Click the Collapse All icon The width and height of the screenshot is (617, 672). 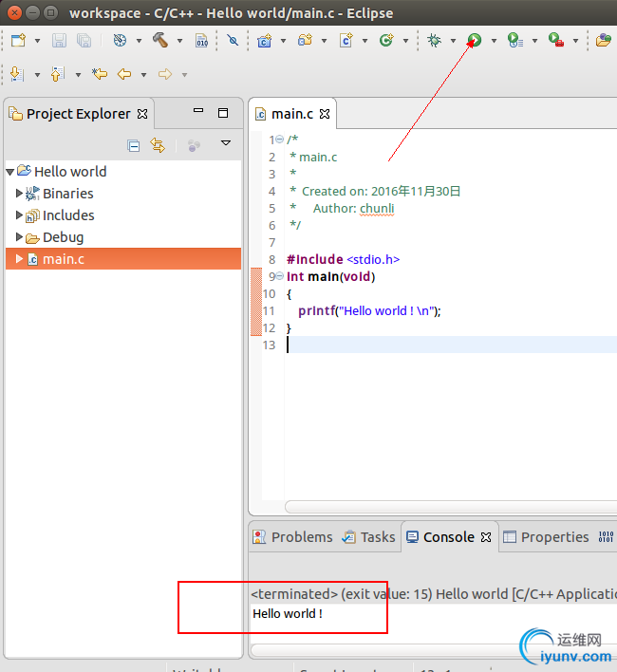(x=134, y=146)
